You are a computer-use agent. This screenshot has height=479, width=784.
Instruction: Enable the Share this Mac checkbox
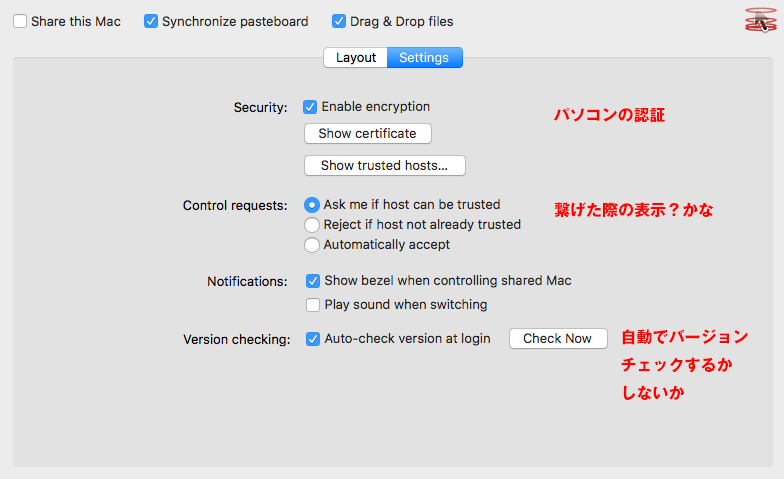20,22
